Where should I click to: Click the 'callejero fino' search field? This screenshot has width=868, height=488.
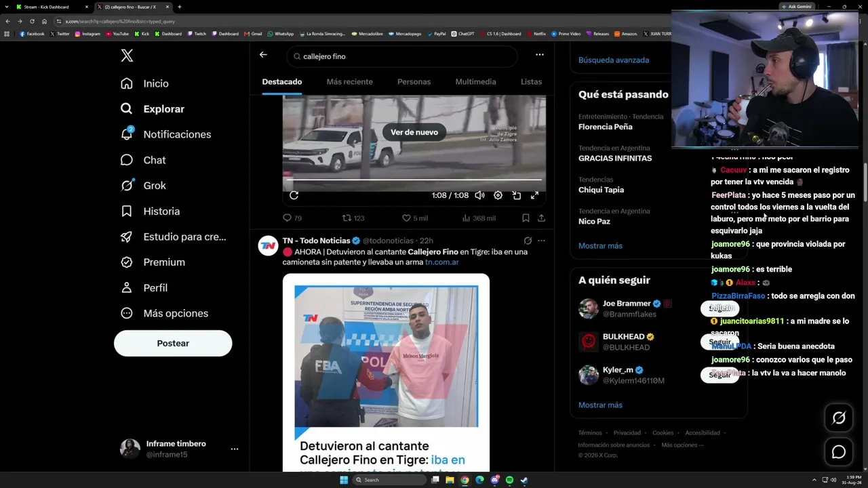pyautogui.click(x=402, y=56)
